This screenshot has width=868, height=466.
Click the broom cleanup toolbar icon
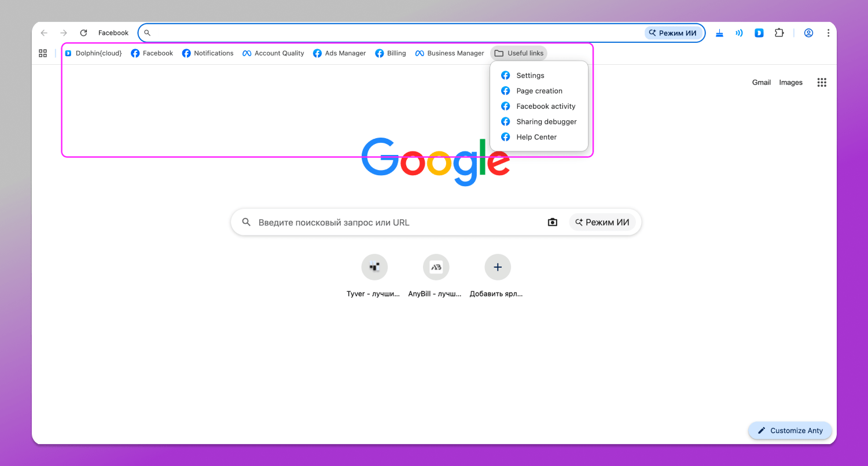[x=719, y=33]
